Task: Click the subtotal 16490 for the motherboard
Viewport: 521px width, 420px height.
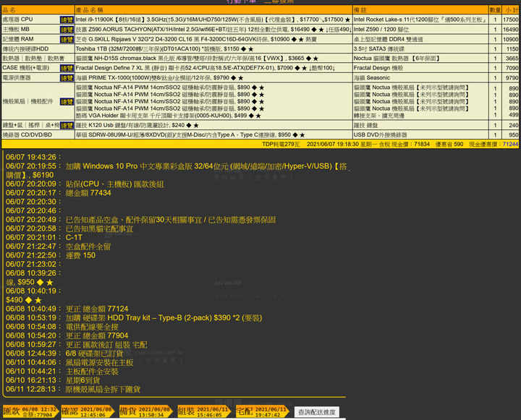Action: click(510, 30)
